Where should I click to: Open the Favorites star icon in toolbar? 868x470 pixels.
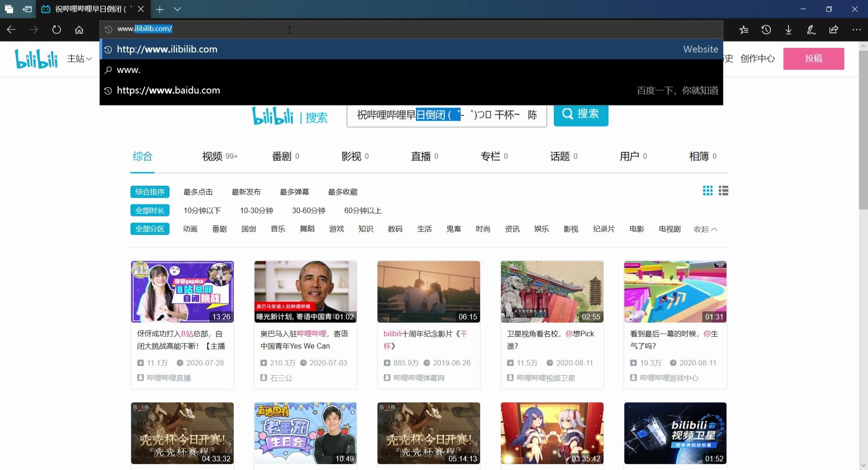tap(744, 29)
